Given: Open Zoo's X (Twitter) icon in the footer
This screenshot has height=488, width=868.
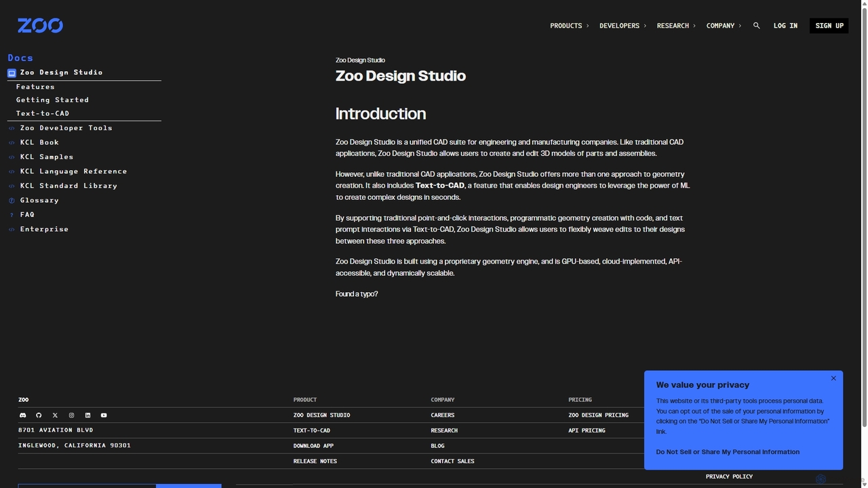Looking at the screenshot, I should coord(55,415).
